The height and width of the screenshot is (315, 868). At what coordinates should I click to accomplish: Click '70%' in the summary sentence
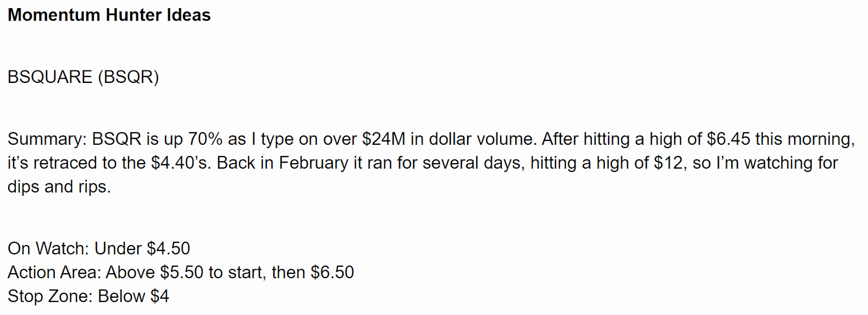click(205, 139)
